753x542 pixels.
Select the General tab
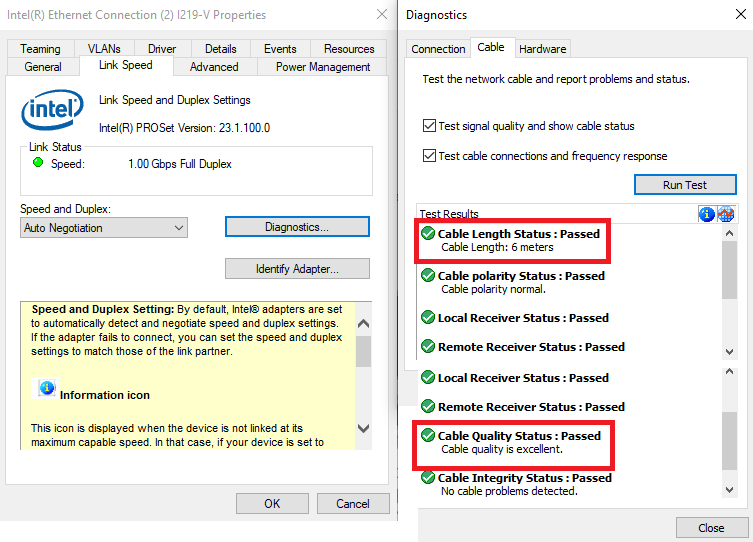(43, 67)
